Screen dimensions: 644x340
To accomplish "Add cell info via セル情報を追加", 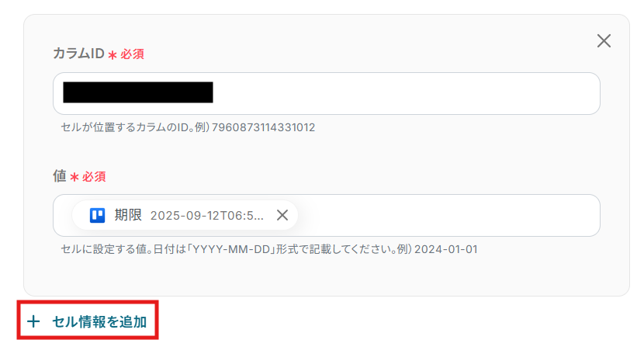I will coord(88,321).
